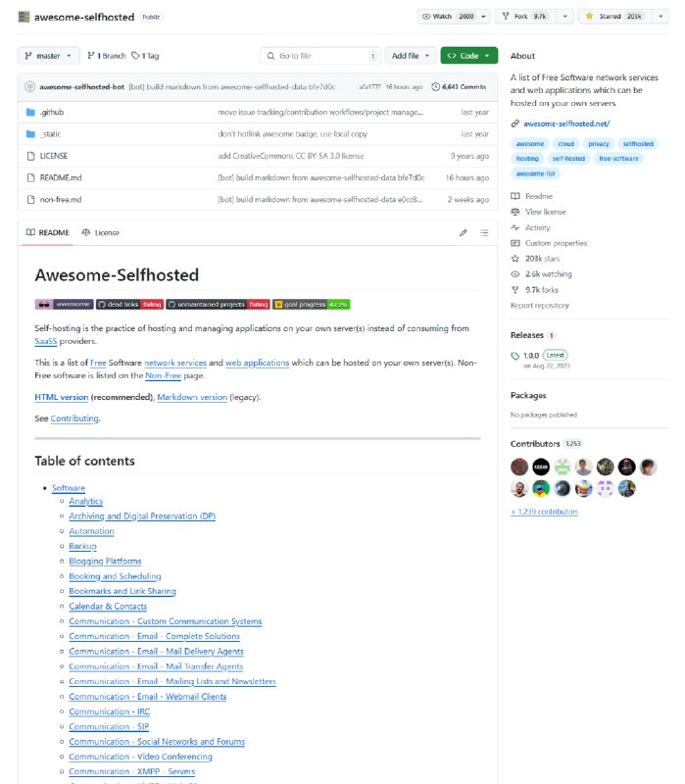Click the awesome-selfhosted repository avatar icon
The width and height of the screenshot is (685, 784).
[x=24, y=17]
